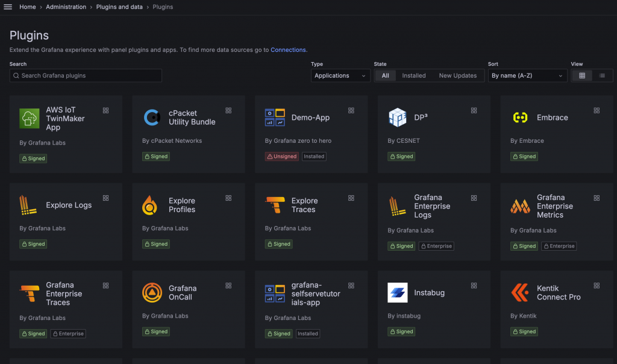The width and height of the screenshot is (617, 364).
Task: Click the Unsigned badge on Demo-App
Action: (x=282, y=156)
